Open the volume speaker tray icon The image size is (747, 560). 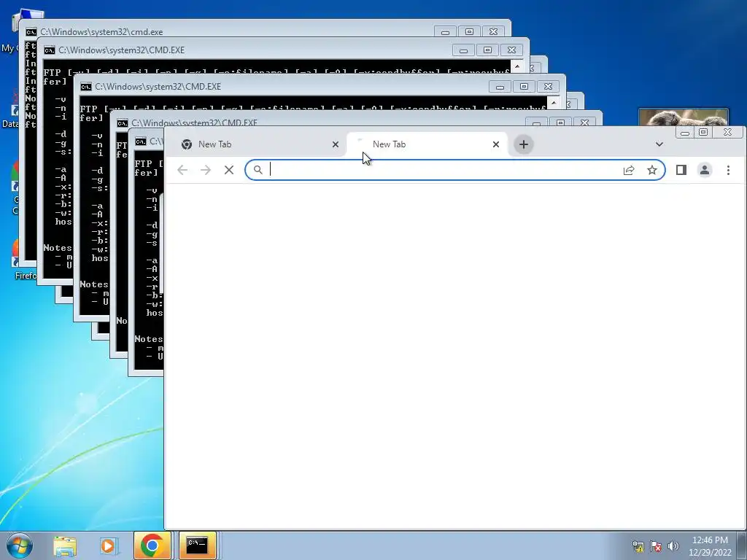(673, 546)
